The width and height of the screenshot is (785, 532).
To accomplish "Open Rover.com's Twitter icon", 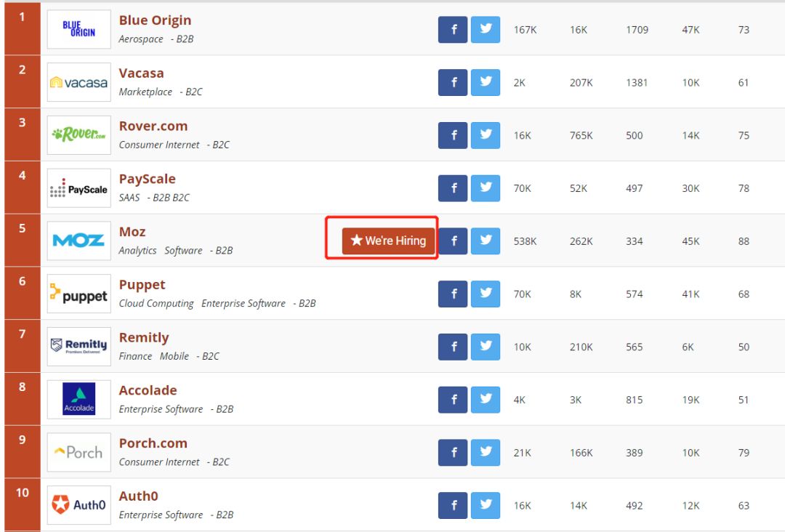I will tap(485, 135).
